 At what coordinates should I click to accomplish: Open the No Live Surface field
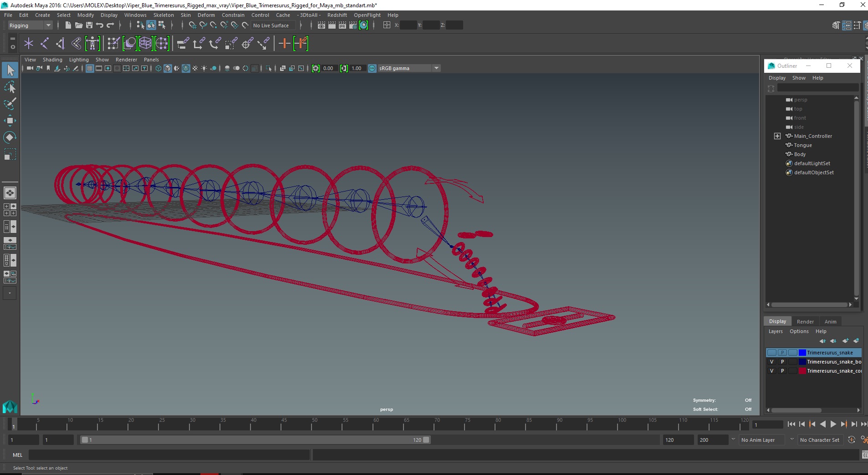pos(273,25)
